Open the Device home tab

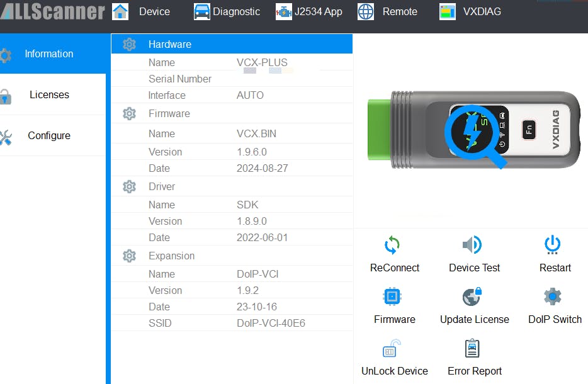coord(141,11)
